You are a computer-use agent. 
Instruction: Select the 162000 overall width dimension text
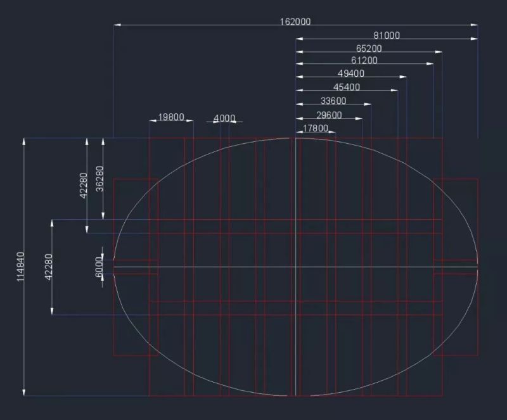295,22
